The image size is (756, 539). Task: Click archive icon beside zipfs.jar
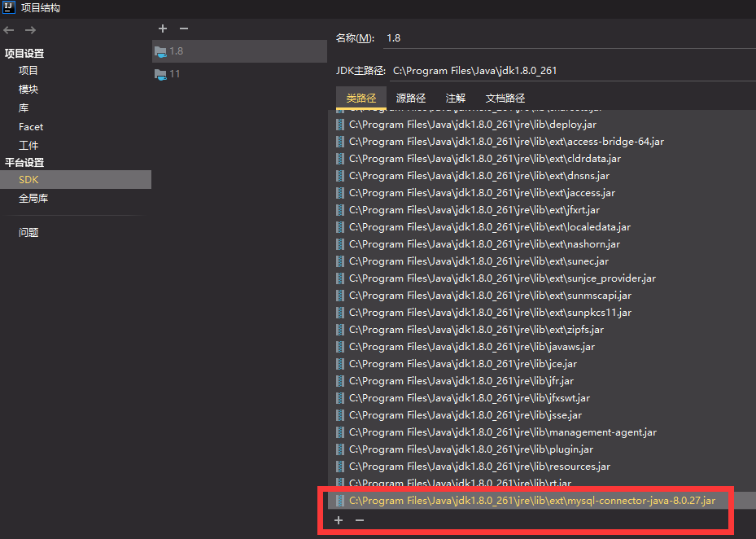coord(340,330)
